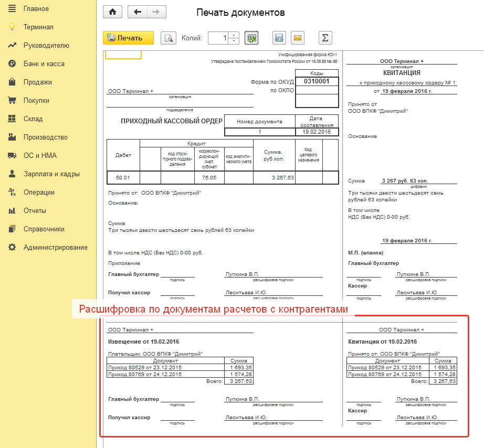The image size is (484, 448).
Task: Go back with the left arrow button
Action: coord(138,12)
